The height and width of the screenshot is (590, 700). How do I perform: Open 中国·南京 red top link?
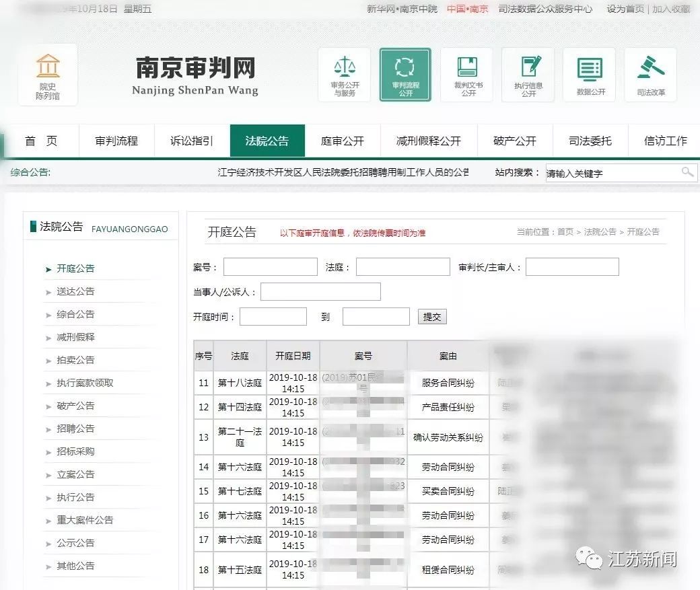[x=467, y=9]
